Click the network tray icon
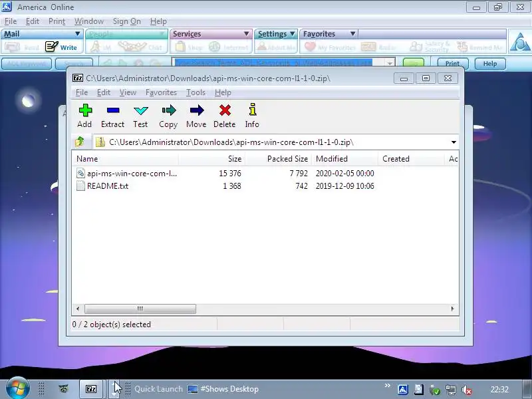 click(451, 390)
